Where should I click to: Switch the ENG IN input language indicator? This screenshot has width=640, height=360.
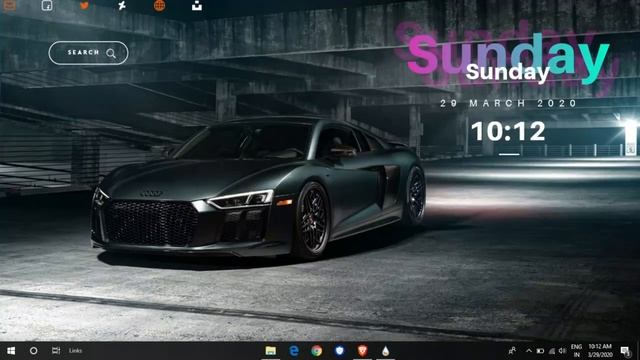(x=576, y=351)
